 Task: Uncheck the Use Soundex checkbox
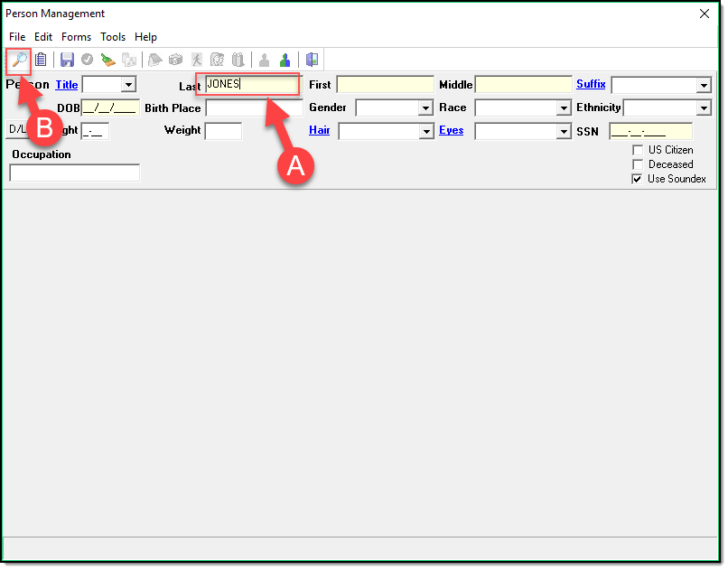pos(638,179)
